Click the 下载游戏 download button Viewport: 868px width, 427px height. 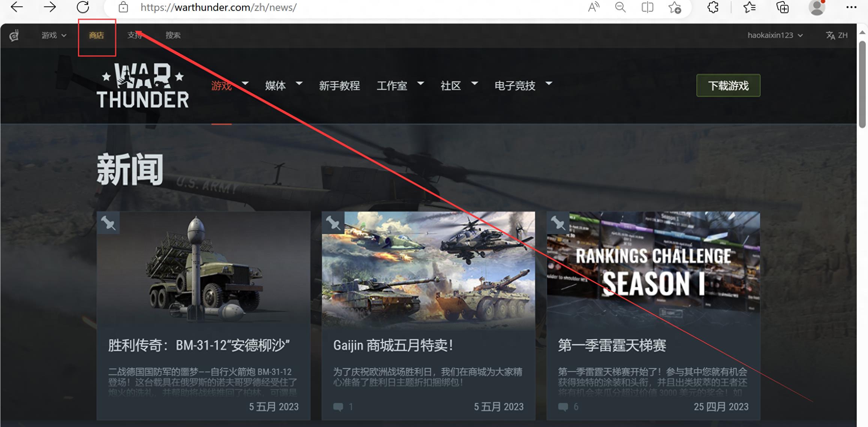pos(728,85)
